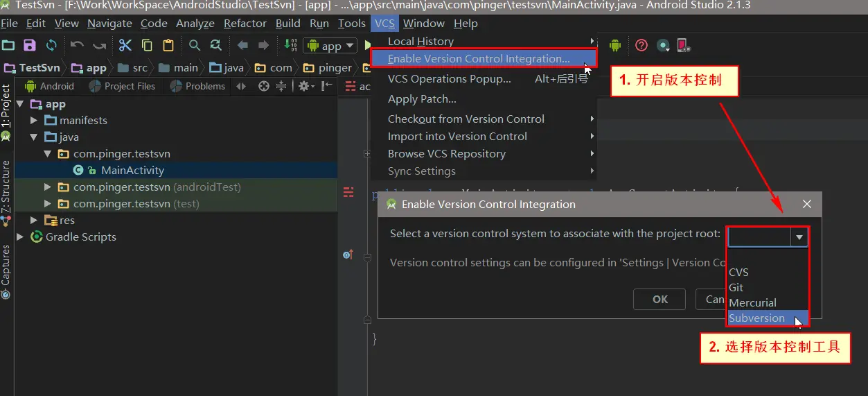Image resolution: width=868 pixels, height=396 pixels.
Task: Click the Scroll from Source target icon
Action: (x=263, y=86)
